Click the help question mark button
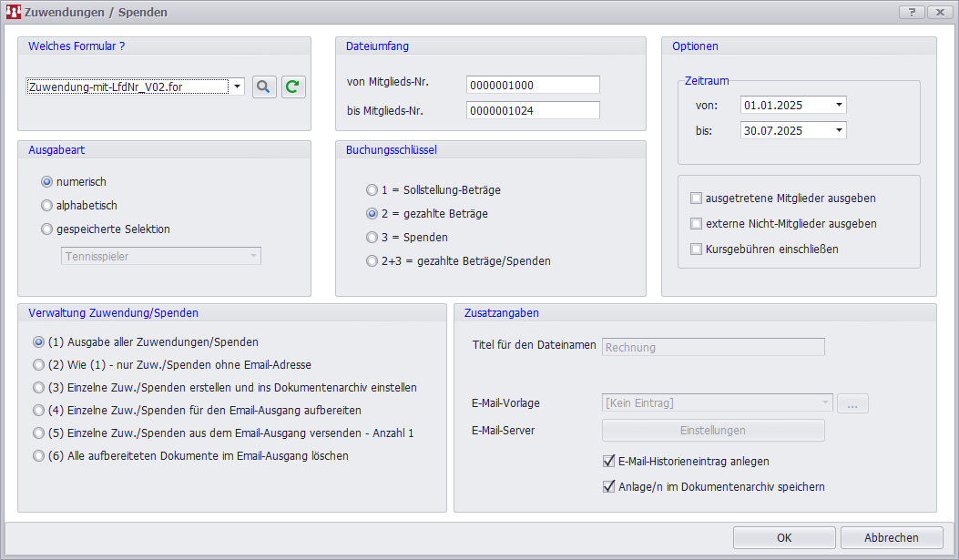This screenshot has width=959, height=560. (x=911, y=12)
